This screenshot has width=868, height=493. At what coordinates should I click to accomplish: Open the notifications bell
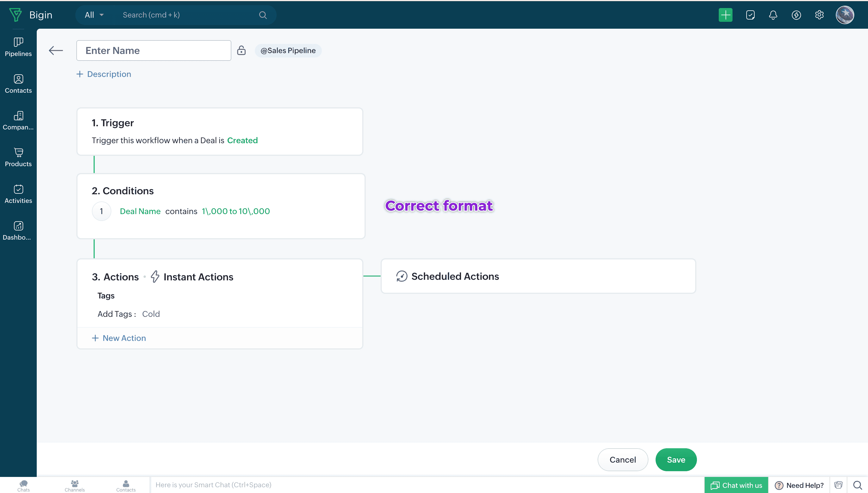[x=773, y=15]
